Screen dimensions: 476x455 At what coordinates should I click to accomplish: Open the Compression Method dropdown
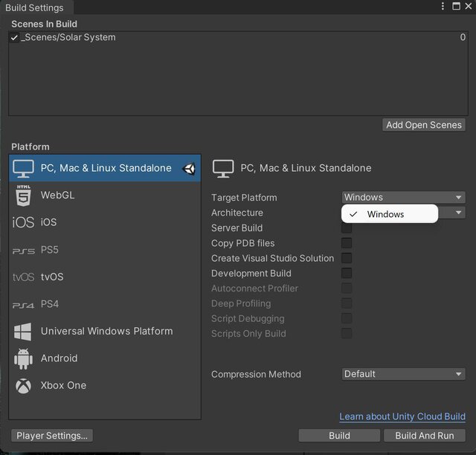tap(403, 374)
